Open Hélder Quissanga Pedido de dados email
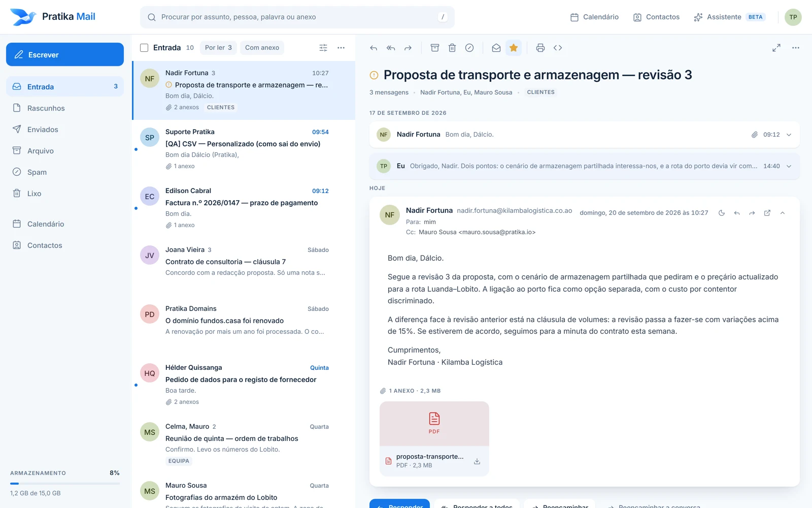 click(x=244, y=385)
